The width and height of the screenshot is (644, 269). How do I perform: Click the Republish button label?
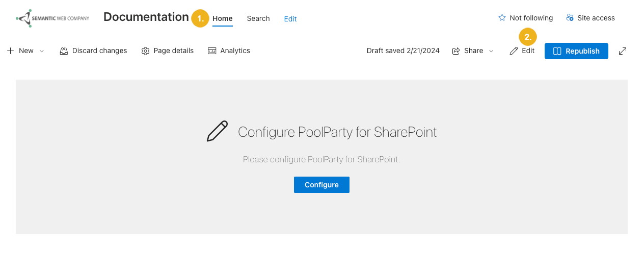[582, 51]
